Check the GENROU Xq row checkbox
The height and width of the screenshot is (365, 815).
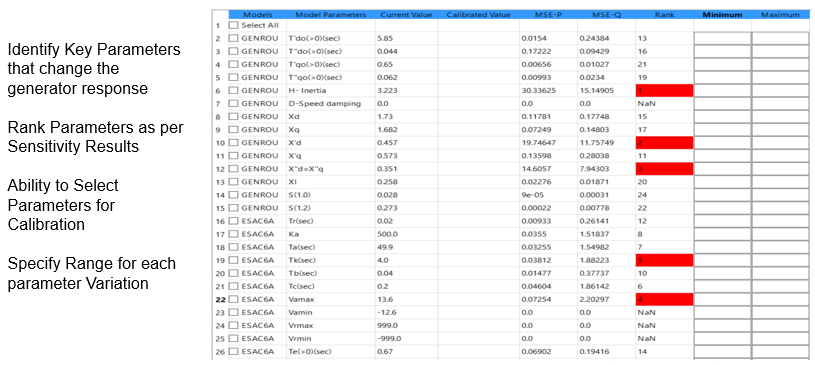tap(233, 129)
